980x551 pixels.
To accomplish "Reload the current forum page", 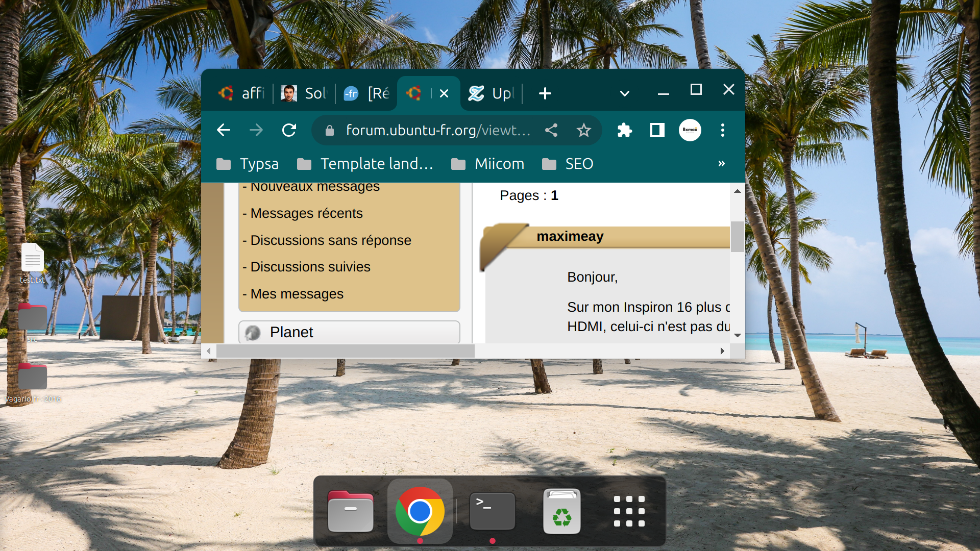I will tap(289, 130).
